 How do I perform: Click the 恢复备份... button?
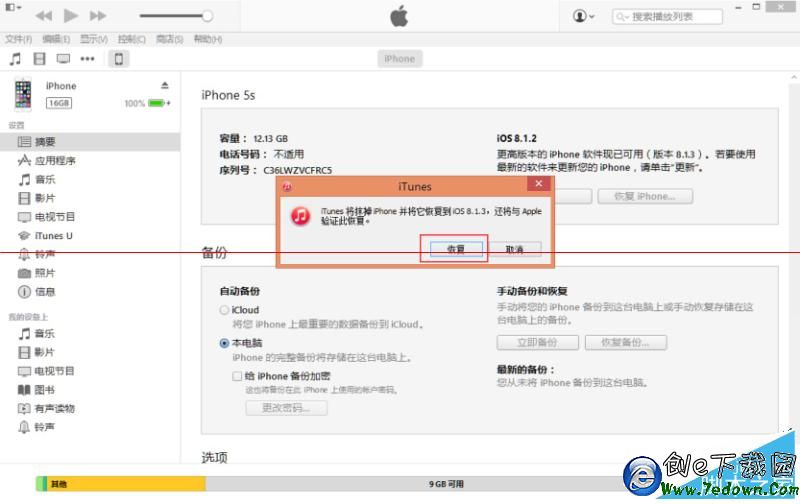(626, 342)
